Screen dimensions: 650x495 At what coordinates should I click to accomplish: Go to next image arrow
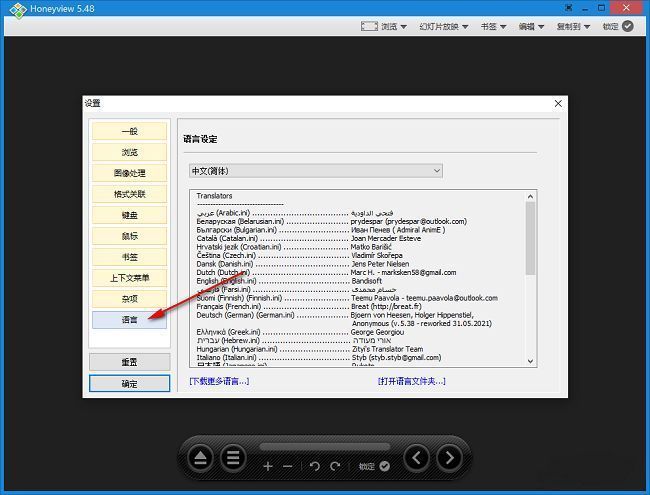449,459
